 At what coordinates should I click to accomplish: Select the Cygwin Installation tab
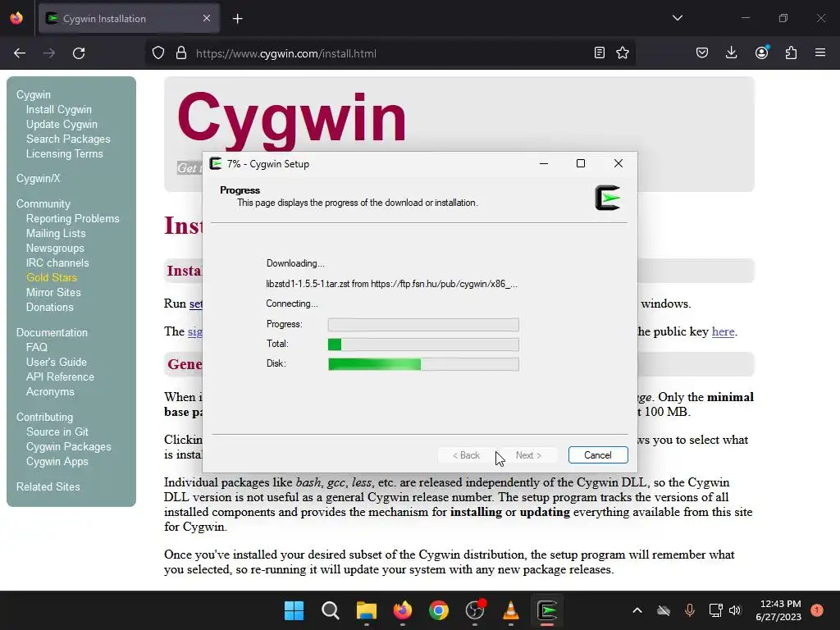coord(129,19)
